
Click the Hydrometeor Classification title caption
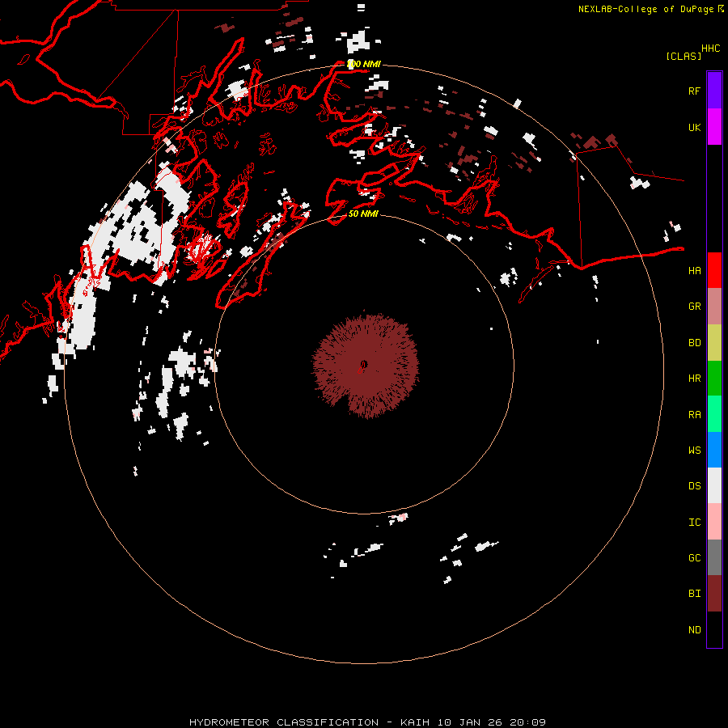point(367,722)
